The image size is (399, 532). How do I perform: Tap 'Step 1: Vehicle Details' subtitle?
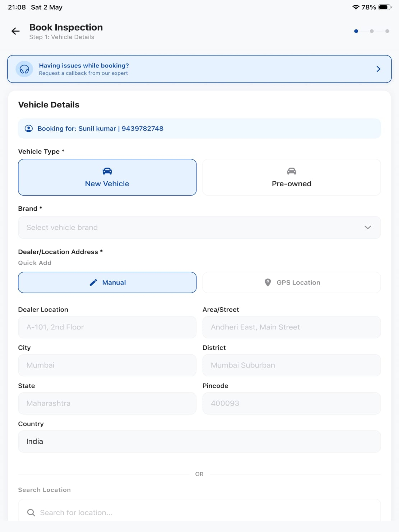pos(62,37)
